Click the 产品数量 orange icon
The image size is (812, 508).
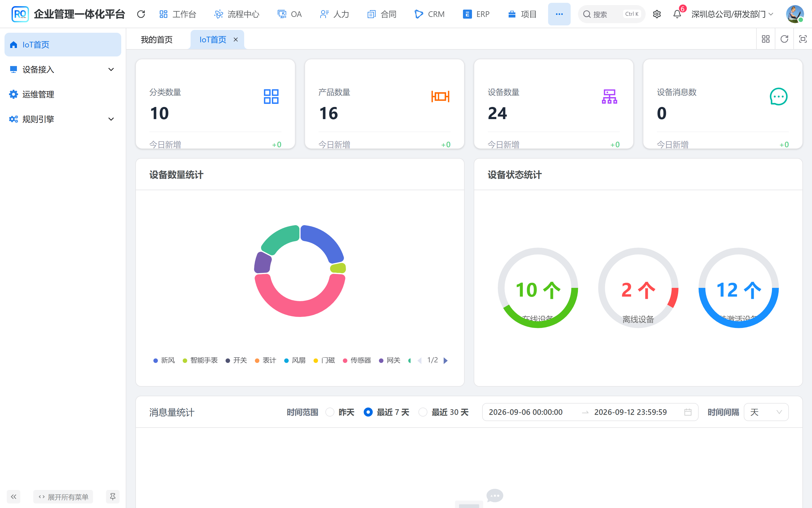[x=440, y=97]
